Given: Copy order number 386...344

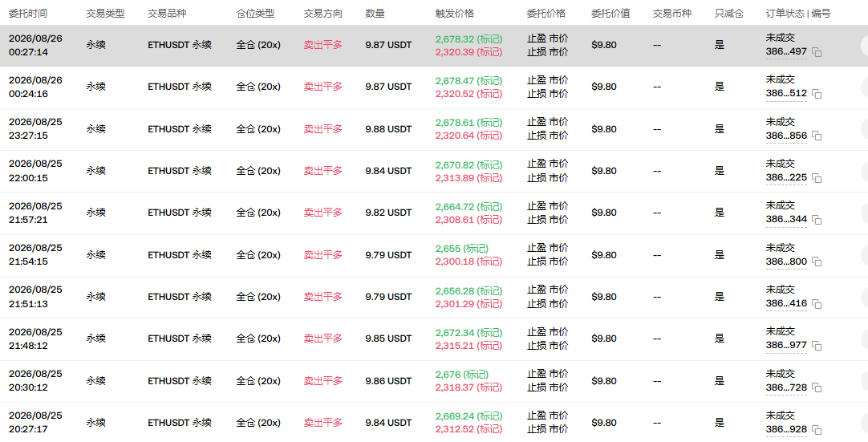Looking at the screenshot, I should pyautogui.click(x=817, y=220).
